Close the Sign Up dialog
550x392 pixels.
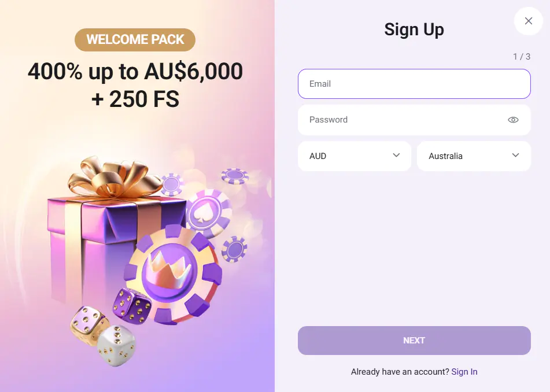coord(528,21)
